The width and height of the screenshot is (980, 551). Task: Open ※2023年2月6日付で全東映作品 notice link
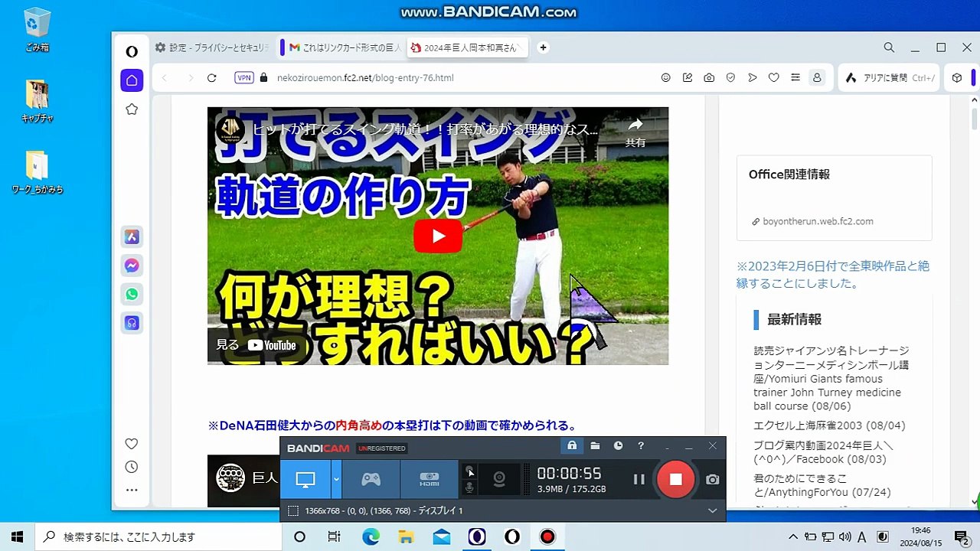(x=833, y=275)
